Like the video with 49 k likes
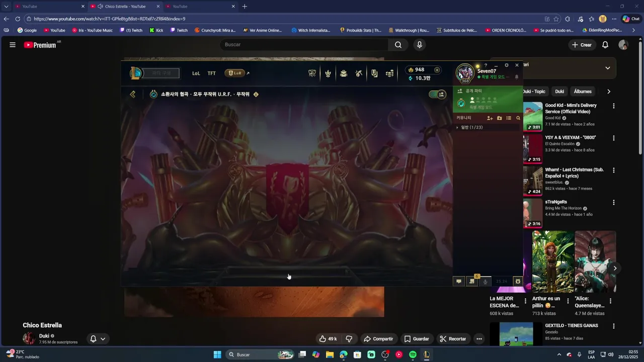Image resolution: width=644 pixels, height=362 pixels. [328, 339]
